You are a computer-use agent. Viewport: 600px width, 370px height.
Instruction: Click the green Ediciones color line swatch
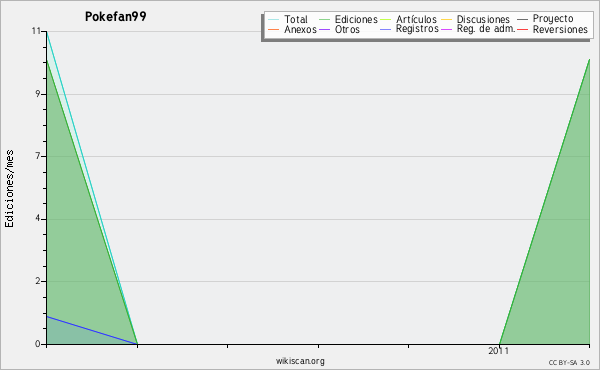click(x=324, y=19)
